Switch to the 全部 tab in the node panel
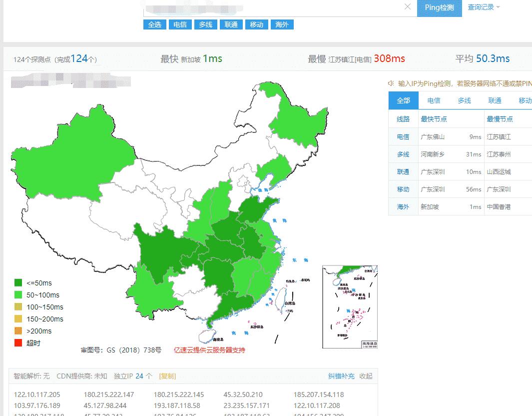 [x=403, y=100]
